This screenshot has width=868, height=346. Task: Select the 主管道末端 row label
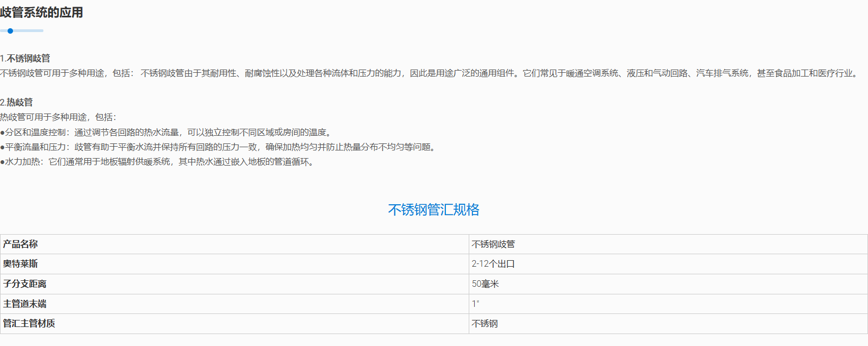pyautogui.click(x=25, y=304)
